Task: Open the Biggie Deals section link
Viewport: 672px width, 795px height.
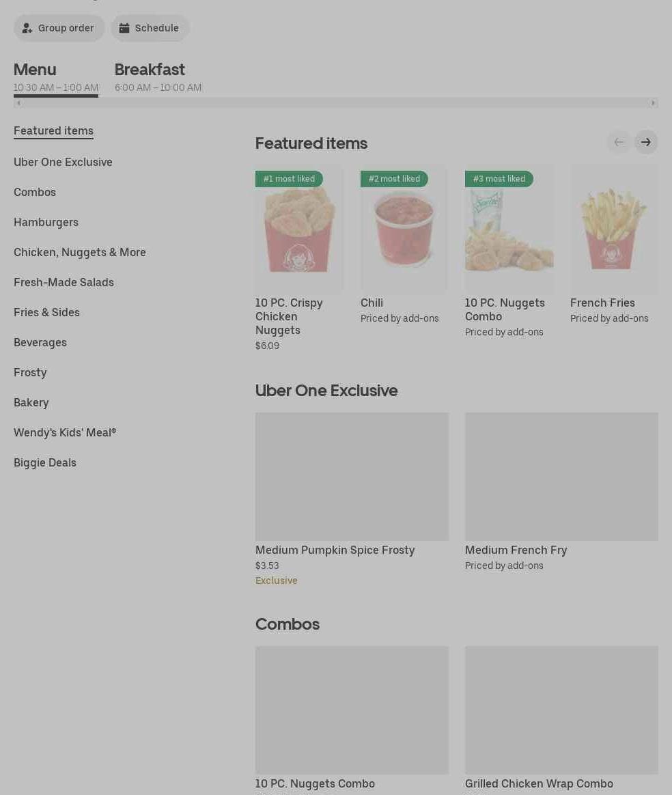Action: (45, 463)
